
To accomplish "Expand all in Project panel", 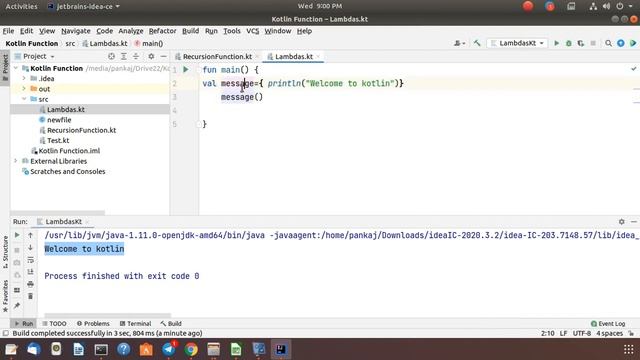I will click(x=124, y=56).
